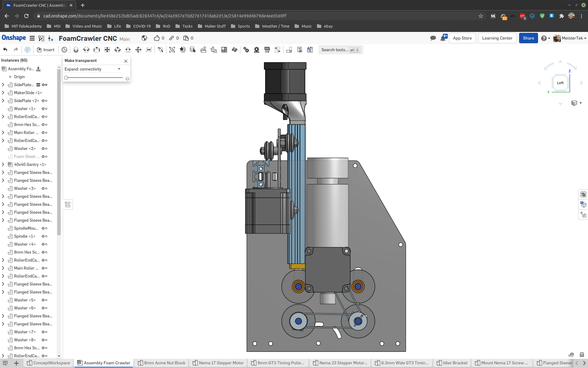Image resolution: width=588 pixels, height=368 pixels.
Task: Click the browser reload button
Action: click(x=26, y=16)
